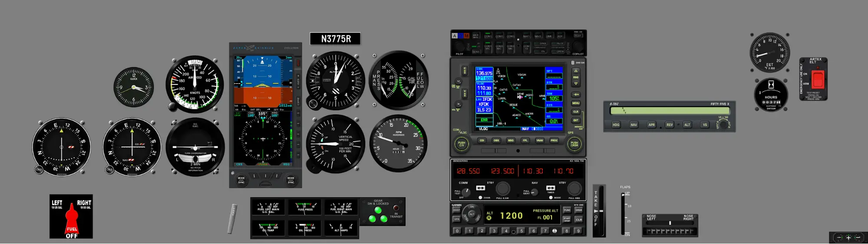Screen dimensions: 868x244
Task: Click the OBS knob on the glideslope indicator
Action: pyautogui.click(x=109, y=169)
